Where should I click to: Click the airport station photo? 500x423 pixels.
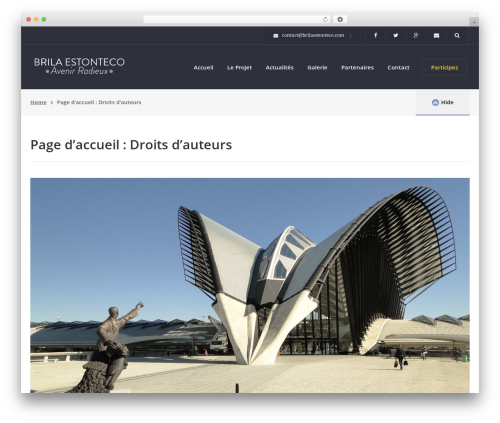250,285
